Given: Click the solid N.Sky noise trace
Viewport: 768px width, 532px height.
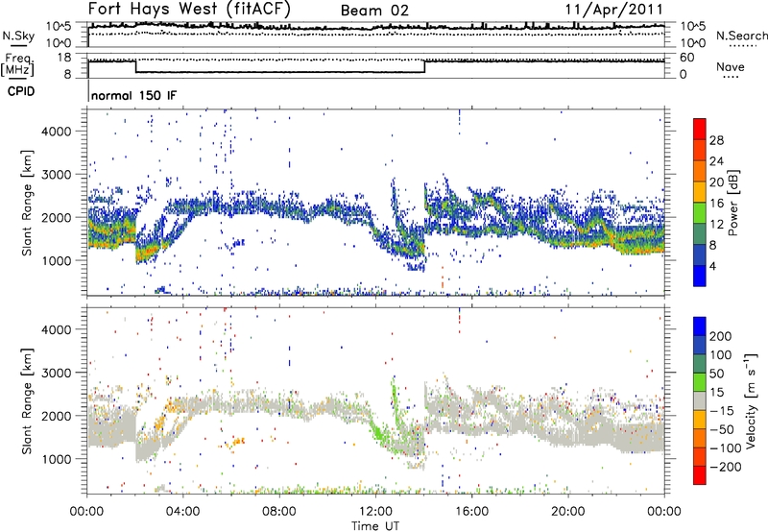Looking at the screenshot, I should pos(375,28).
